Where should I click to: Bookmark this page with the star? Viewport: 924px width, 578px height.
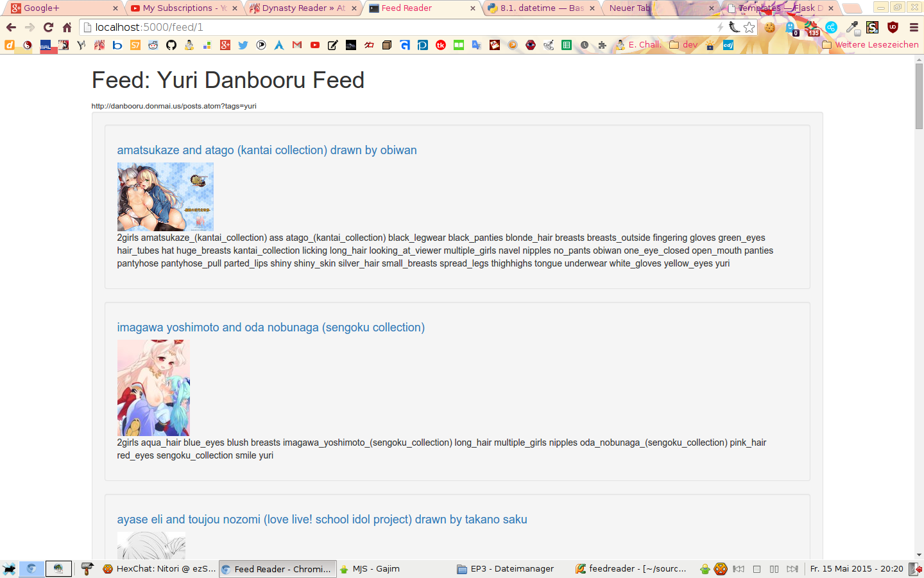pos(749,27)
